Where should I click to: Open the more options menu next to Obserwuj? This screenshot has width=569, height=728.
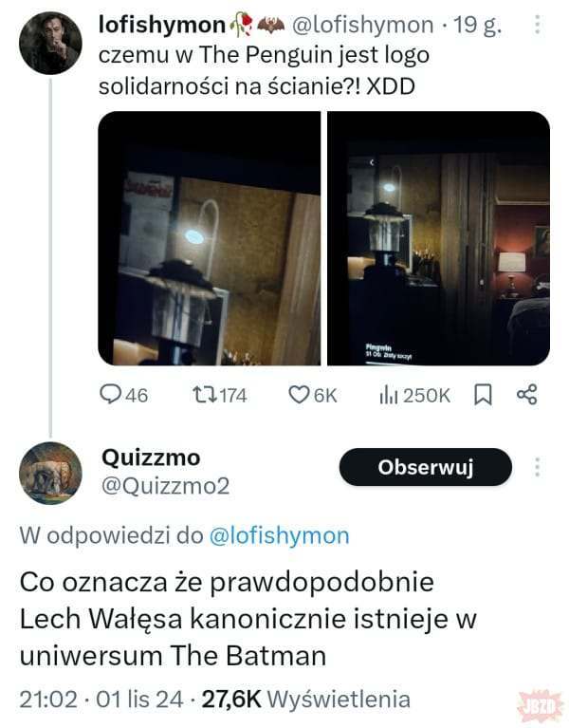(x=537, y=467)
